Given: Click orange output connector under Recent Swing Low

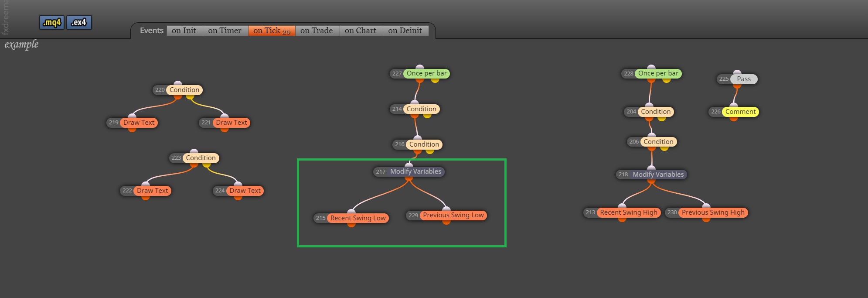Looking at the screenshot, I should [x=351, y=224].
